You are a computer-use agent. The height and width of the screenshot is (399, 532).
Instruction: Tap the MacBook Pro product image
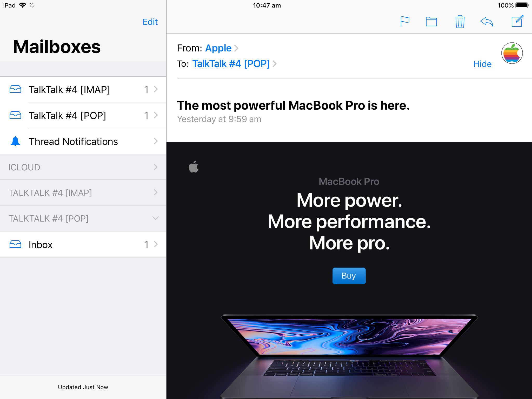pos(349,356)
